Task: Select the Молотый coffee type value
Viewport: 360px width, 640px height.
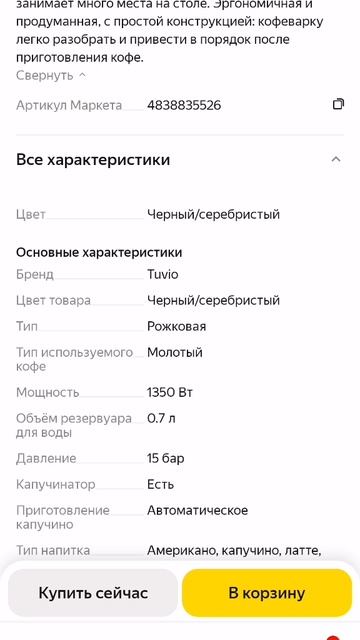Action: pos(175,353)
